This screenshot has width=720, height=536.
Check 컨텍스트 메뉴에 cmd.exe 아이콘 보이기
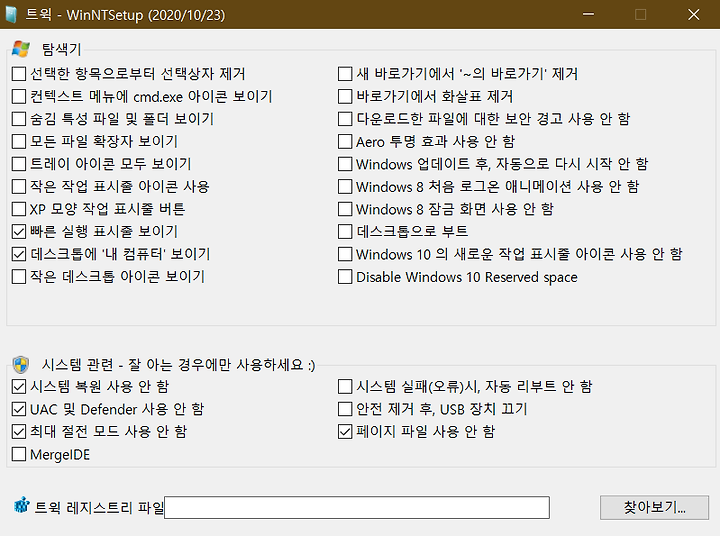[19, 96]
